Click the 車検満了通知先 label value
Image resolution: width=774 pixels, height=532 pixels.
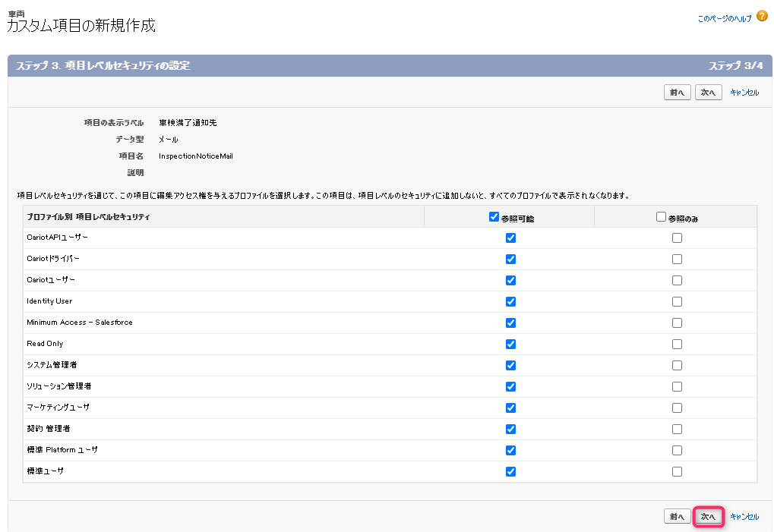tap(188, 122)
